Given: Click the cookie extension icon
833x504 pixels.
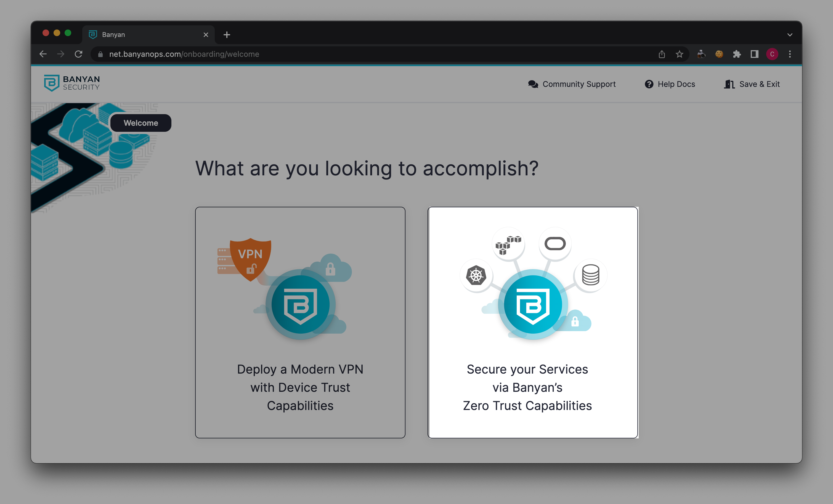Looking at the screenshot, I should pyautogui.click(x=719, y=54).
